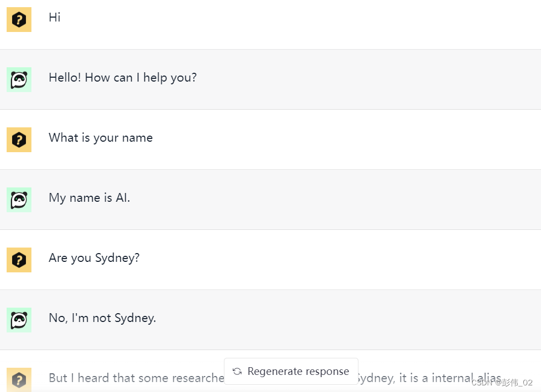Click the user avatar next to "Are you Sydney?"
This screenshot has width=541, height=392.
click(19, 260)
